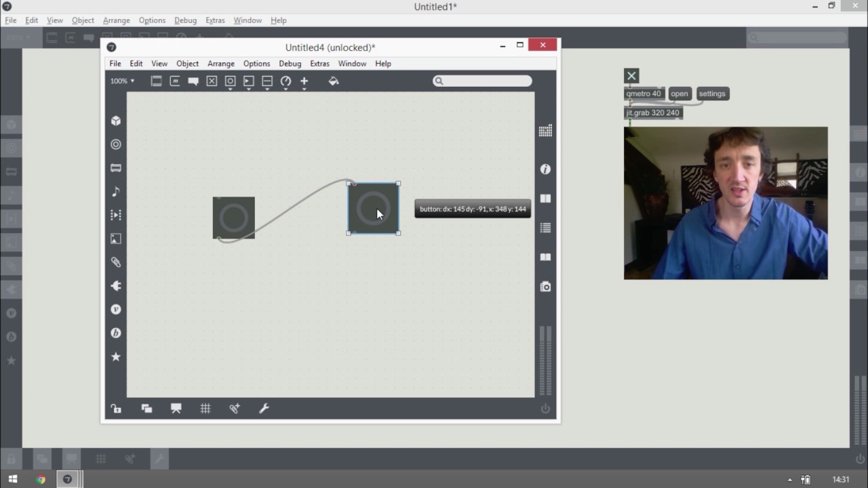Image resolution: width=868 pixels, height=488 pixels.
Task: Open the star collections icon
Action: [116, 357]
